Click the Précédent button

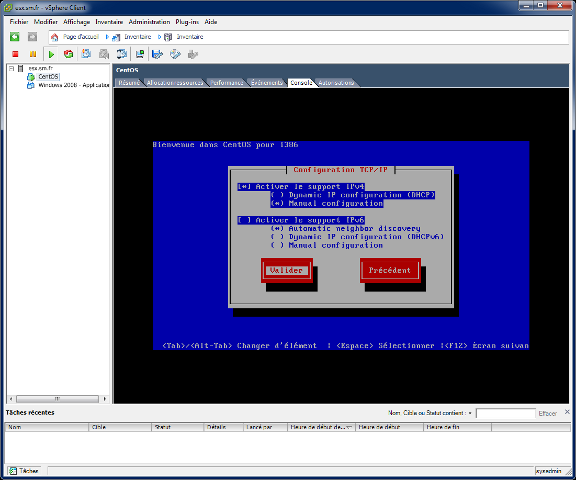click(x=390, y=270)
